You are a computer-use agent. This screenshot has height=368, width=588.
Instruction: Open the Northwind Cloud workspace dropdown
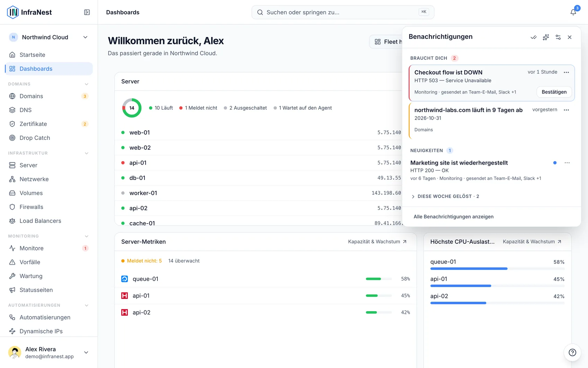(49, 37)
